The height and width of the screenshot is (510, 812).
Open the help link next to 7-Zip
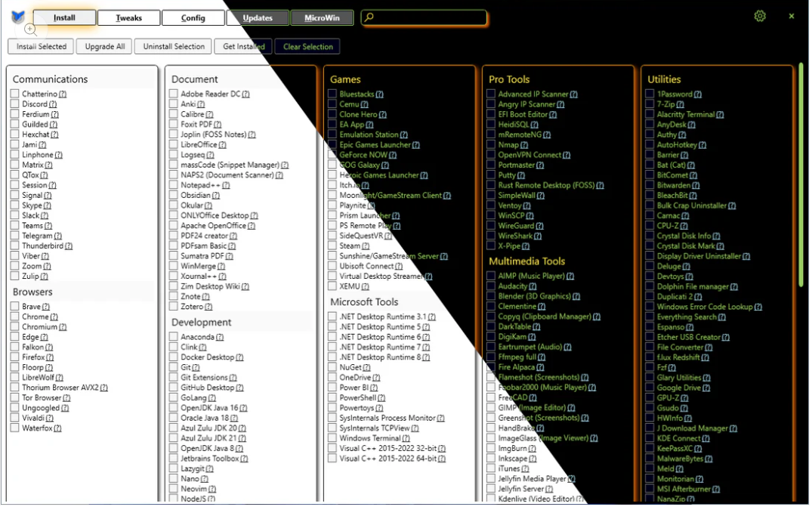click(680, 104)
